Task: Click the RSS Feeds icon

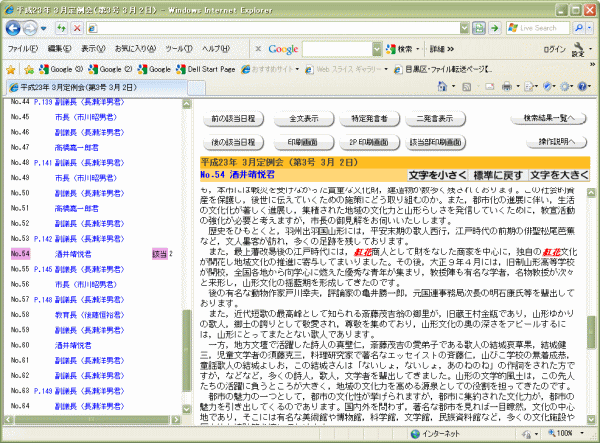Action: click(467, 87)
